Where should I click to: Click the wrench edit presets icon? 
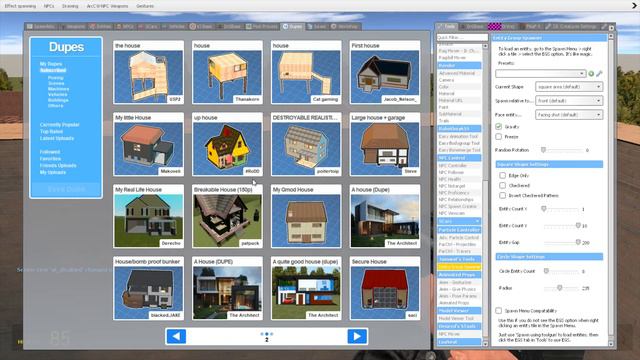(599, 73)
